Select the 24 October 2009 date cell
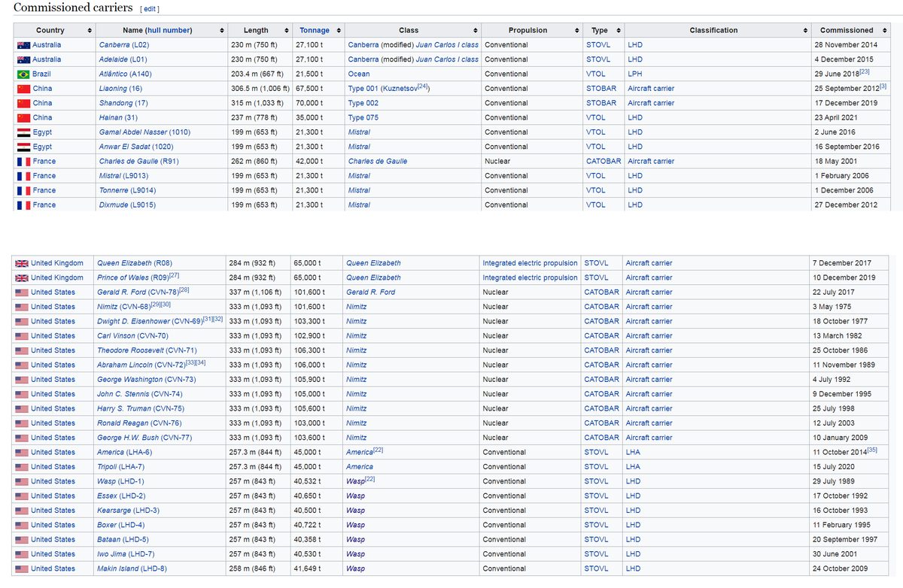 click(848, 569)
